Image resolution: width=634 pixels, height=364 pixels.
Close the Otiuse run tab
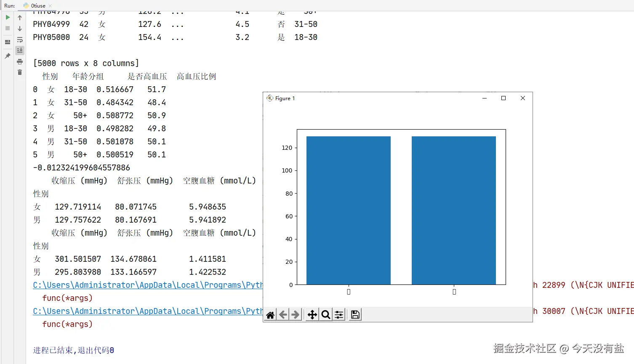(x=50, y=6)
